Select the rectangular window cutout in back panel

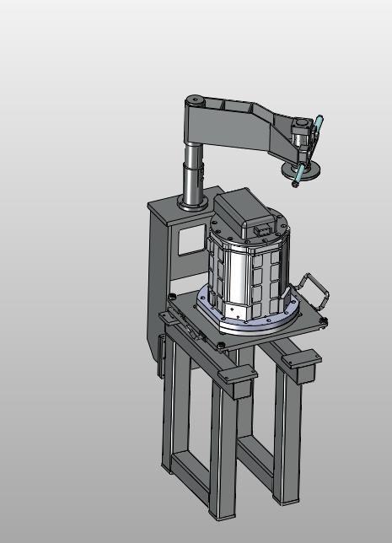pyautogui.click(x=191, y=239)
